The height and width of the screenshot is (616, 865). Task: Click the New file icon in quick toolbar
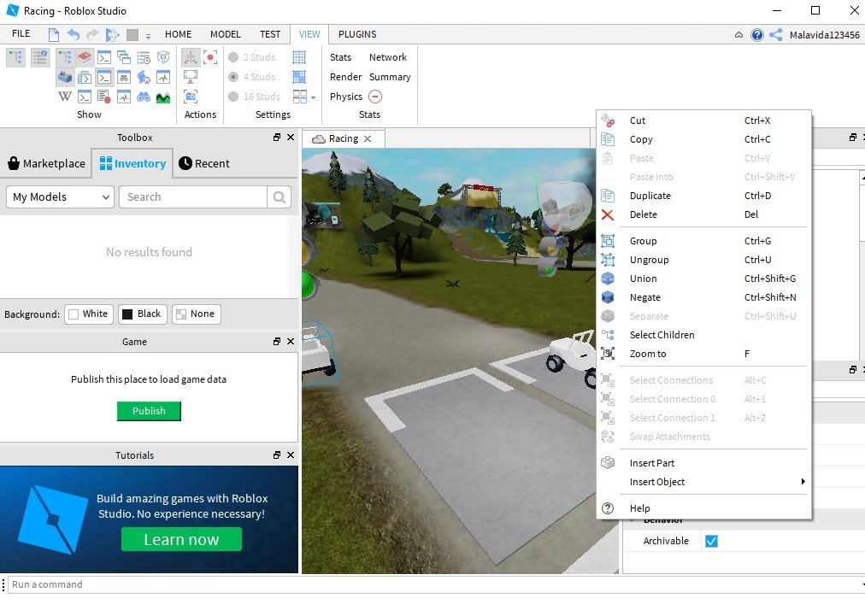tap(54, 35)
